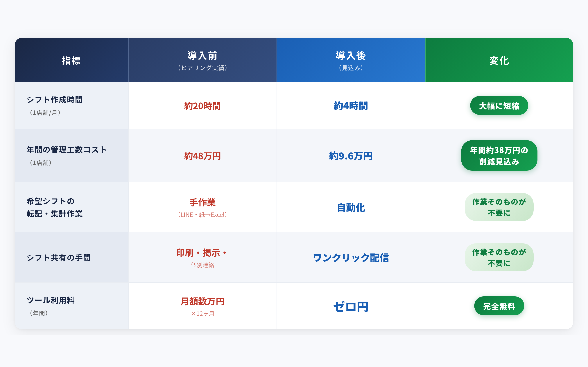Click the 年間の管理工数コスト row label
This screenshot has width=588, height=367.
(66, 150)
